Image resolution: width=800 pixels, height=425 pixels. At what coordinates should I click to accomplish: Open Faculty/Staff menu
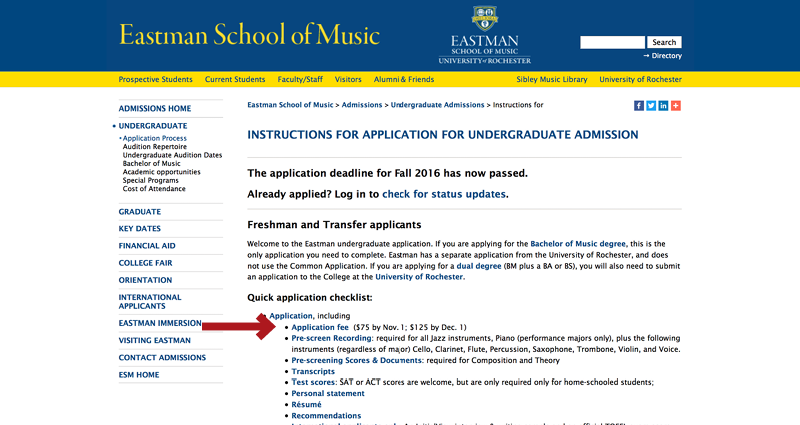[300, 80]
